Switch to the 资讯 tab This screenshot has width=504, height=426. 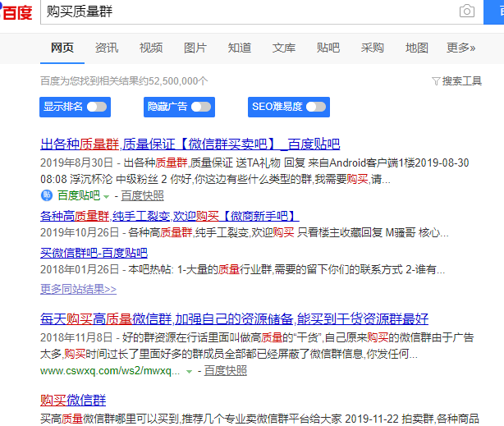tap(107, 48)
